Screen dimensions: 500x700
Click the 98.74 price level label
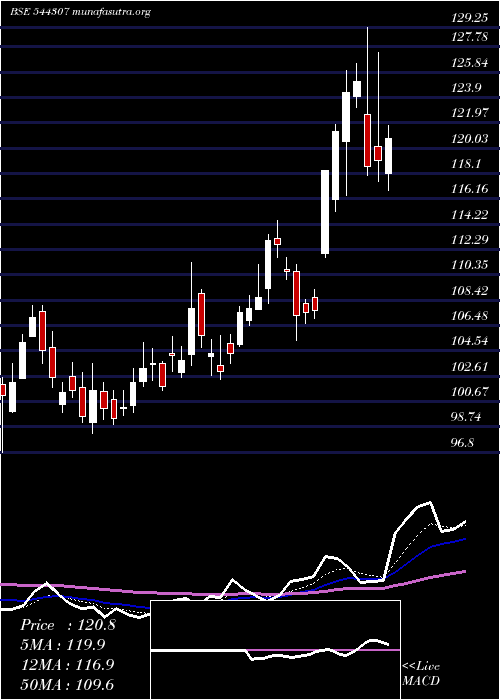click(x=467, y=417)
